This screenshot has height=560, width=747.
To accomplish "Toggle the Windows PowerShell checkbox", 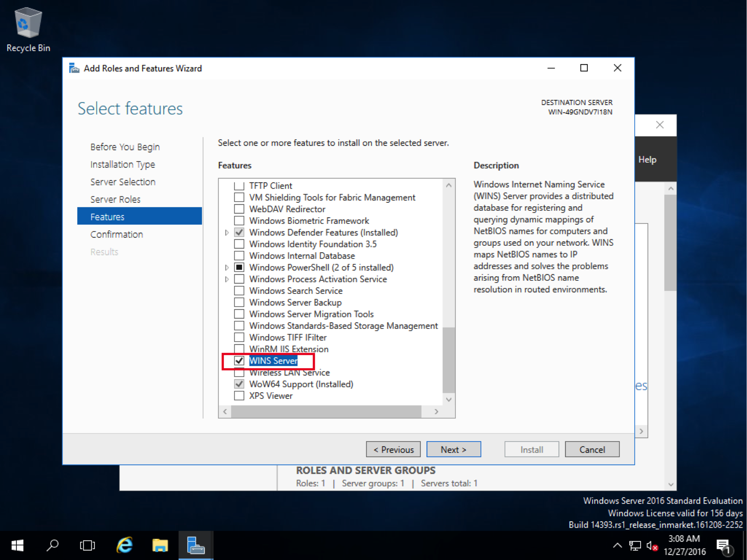I will [239, 267].
